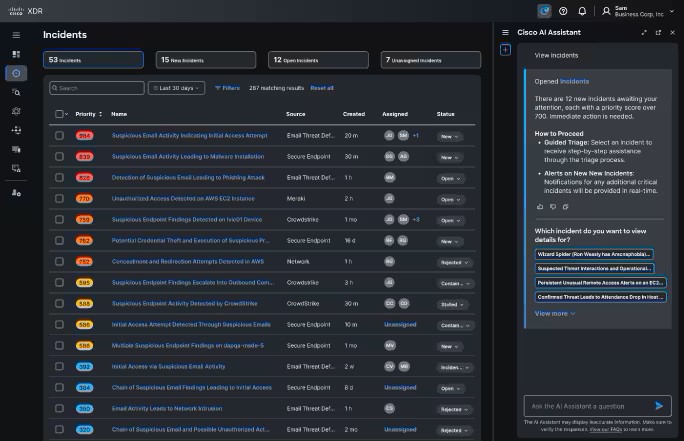Open status dropdown for the Phishing Attack incident
This screenshot has height=441, width=684.
pyautogui.click(x=450, y=178)
